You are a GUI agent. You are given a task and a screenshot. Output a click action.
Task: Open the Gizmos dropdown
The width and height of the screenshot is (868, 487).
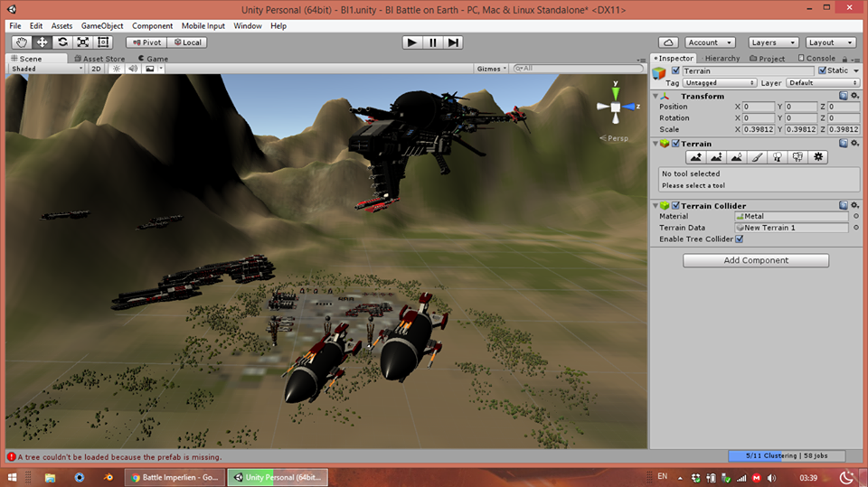(492, 69)
